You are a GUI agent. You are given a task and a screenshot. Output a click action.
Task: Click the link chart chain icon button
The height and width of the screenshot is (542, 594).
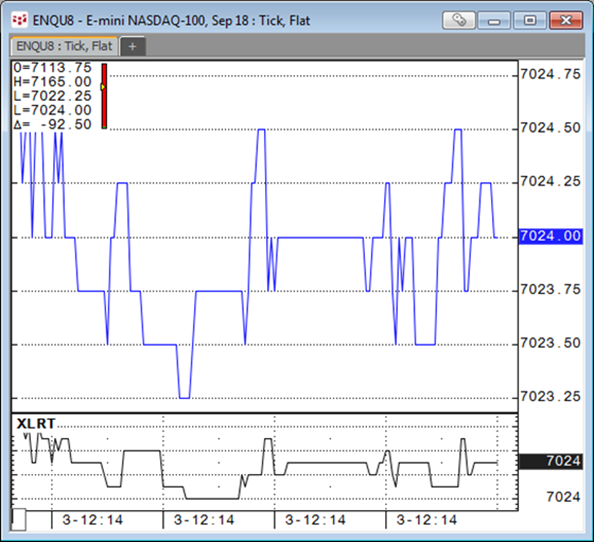tap(459, 20)
